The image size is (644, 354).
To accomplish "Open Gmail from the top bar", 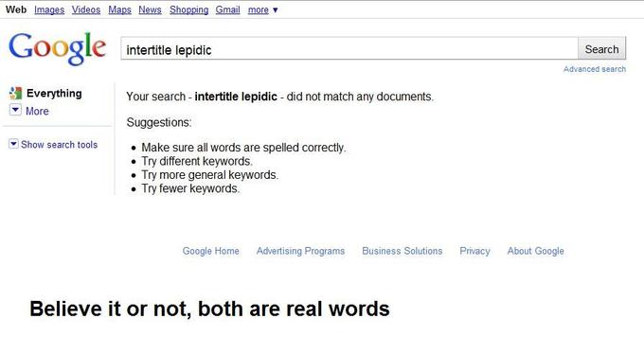I will click(227, 9).
